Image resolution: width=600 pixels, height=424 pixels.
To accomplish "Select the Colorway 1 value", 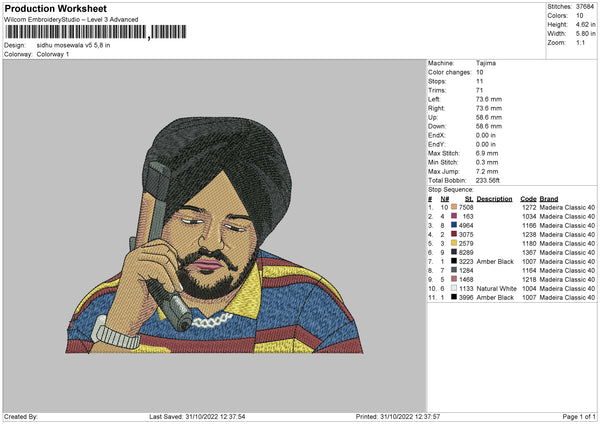I will [53, 54].
